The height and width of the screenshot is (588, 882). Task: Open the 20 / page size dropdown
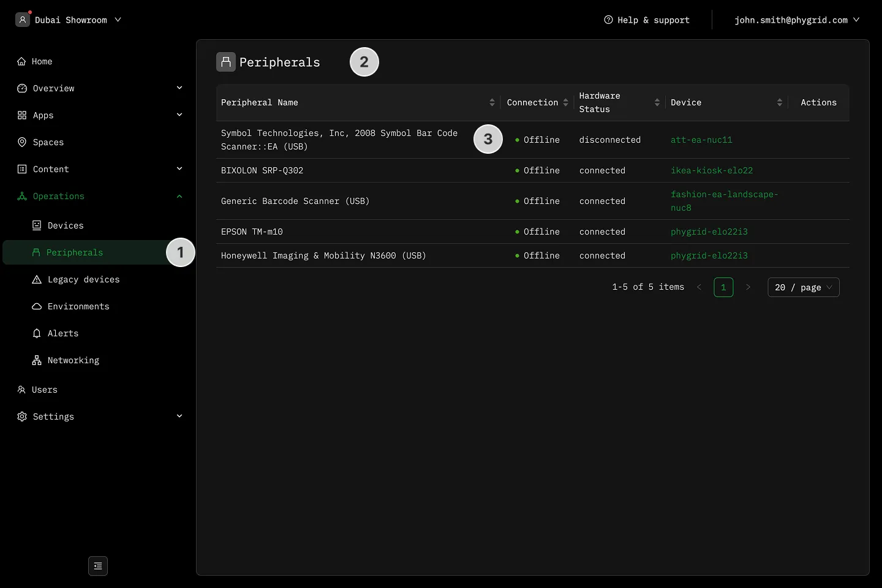tap(804, 287)
